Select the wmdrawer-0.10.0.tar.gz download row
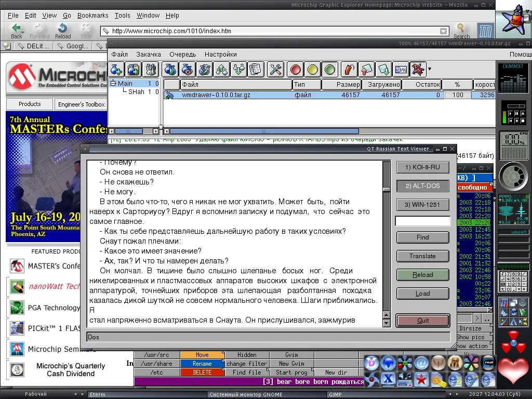The height and width of the screenshot is (399, 532). [329, 95]
